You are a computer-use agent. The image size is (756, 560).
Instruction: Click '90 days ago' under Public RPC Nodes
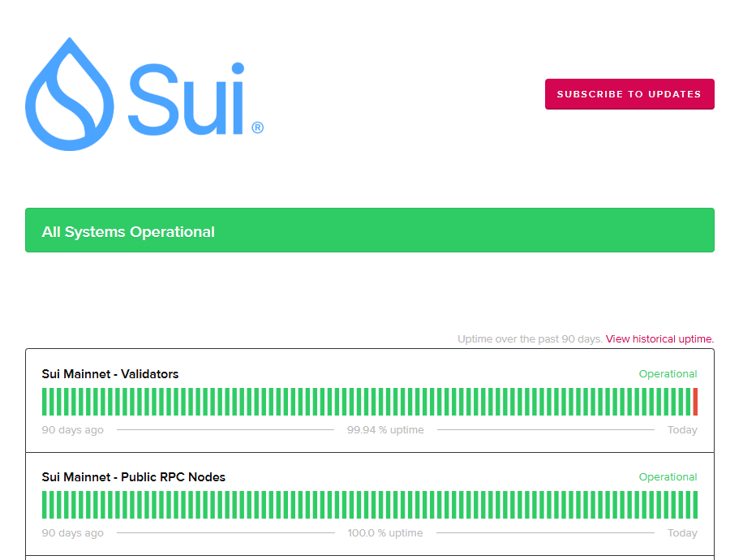[x=72, y=533]
